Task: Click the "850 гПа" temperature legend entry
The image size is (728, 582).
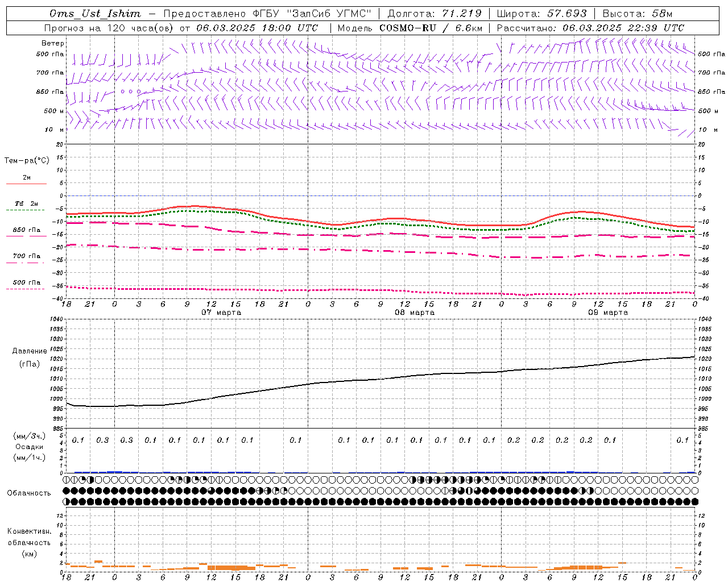Action: pos(27,230)
